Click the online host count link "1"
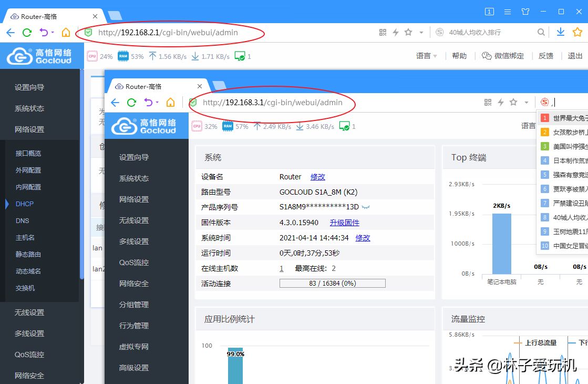 tap(281, 268)
